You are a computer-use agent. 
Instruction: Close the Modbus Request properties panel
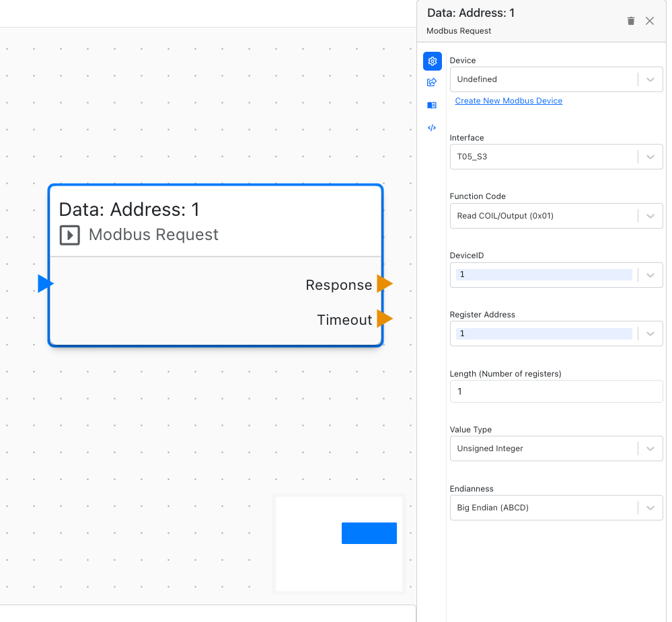tap(650, 21)
